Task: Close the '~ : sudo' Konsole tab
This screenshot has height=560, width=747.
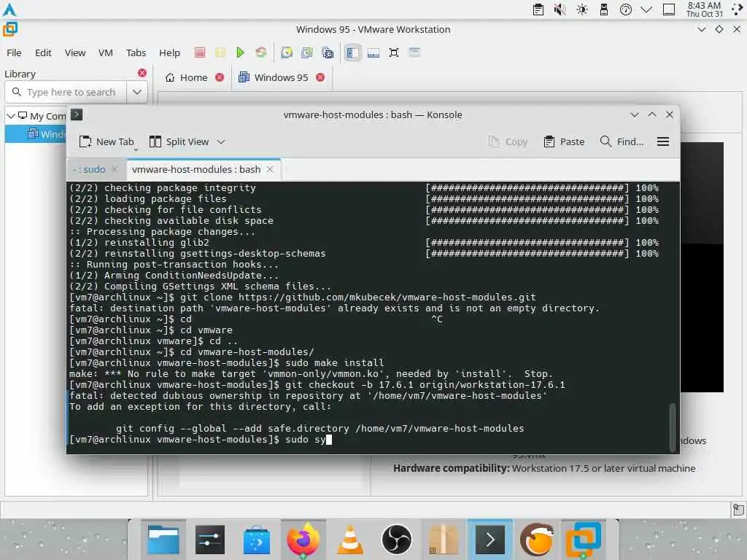Action: pos(115,169)
